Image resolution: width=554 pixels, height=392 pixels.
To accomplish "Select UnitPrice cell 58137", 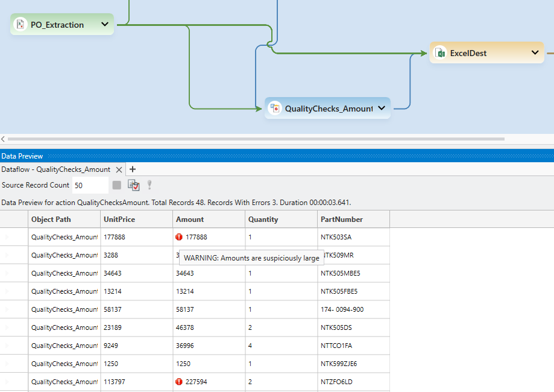I will click(137, 309).
